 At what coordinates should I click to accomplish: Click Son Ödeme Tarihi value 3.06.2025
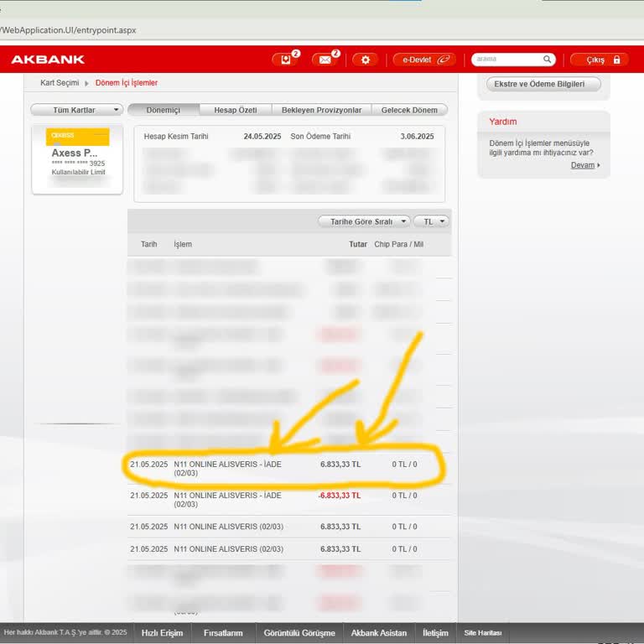tap(417, 137)
